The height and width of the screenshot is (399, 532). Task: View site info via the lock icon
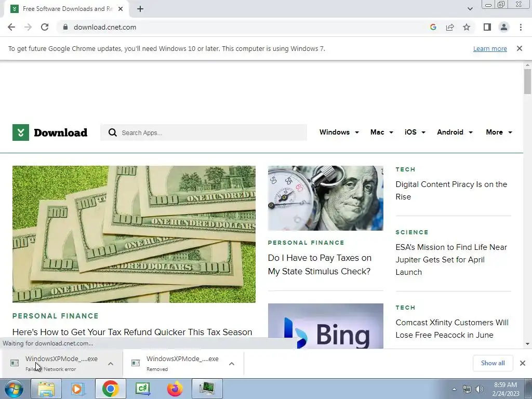[x=65, y=27]
